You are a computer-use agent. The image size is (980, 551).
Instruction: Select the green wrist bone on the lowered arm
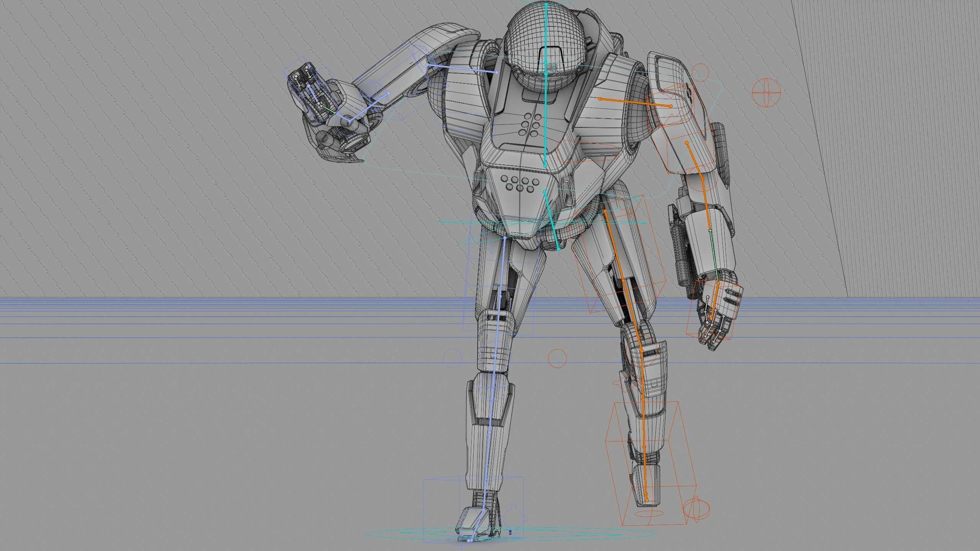click(x=714, y=256)
